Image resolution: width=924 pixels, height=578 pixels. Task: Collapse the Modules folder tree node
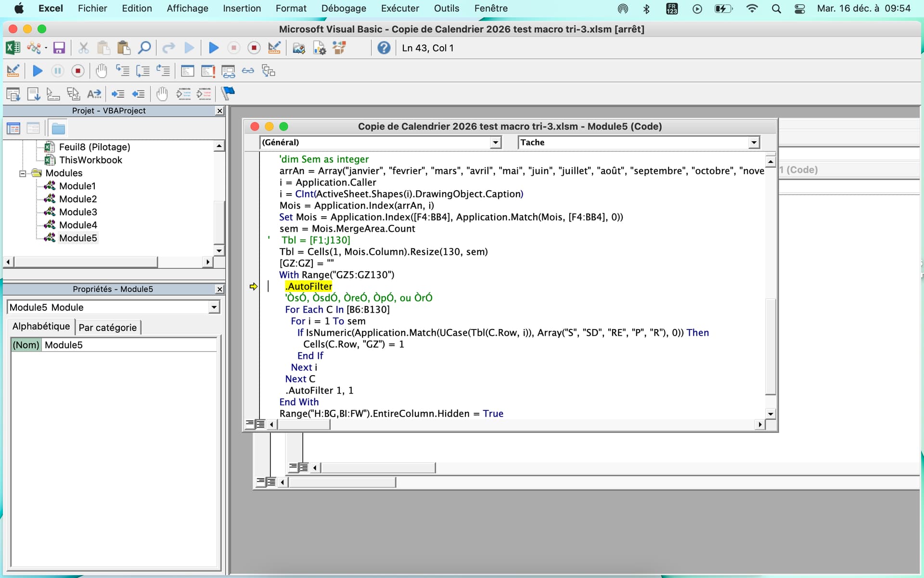(23, 173)
